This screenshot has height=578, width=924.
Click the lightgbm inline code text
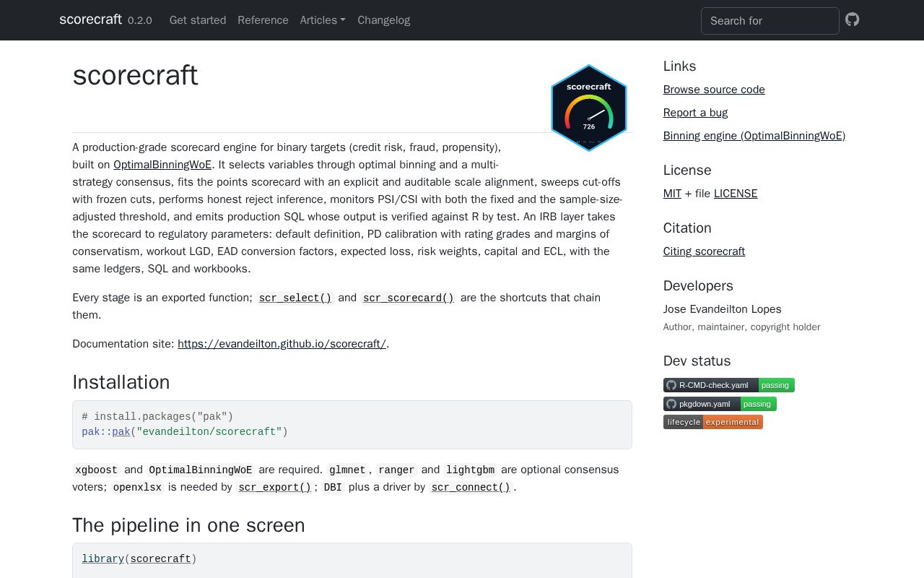(470, 470)
